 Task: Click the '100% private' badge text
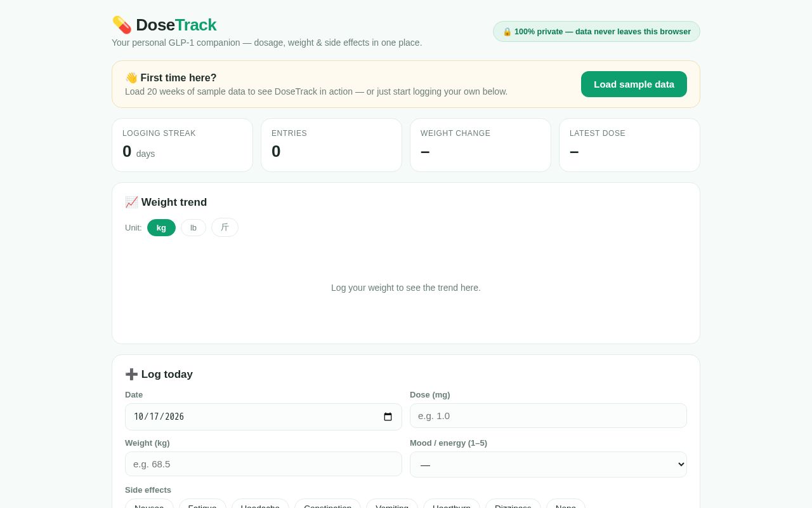pyautogui.click(x=603, y=32)
